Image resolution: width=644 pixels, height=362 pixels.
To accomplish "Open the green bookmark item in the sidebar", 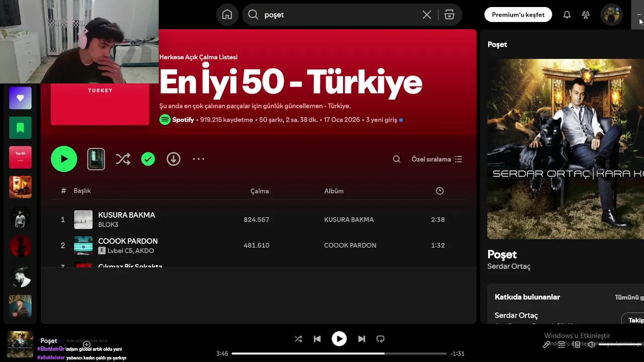I will [20, 128].
